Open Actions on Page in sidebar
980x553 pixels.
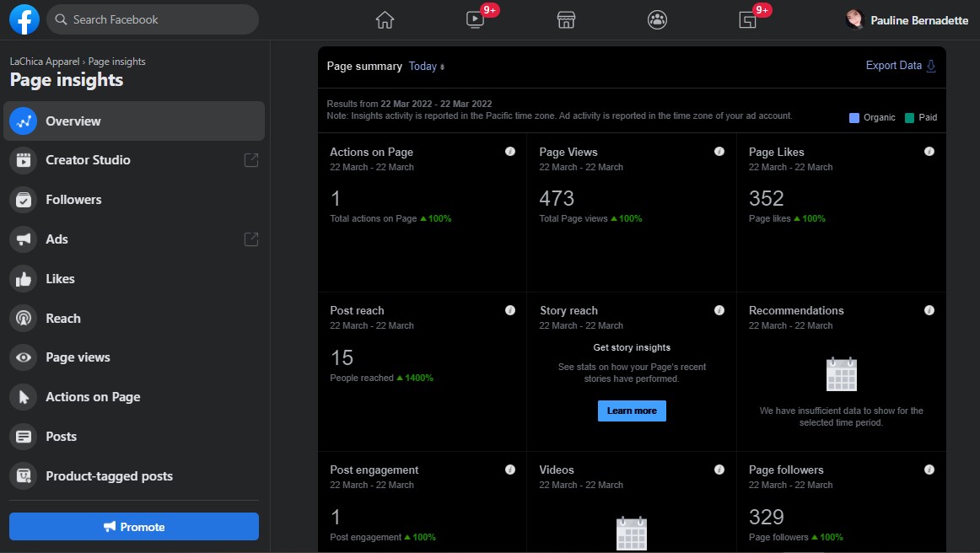134,397
